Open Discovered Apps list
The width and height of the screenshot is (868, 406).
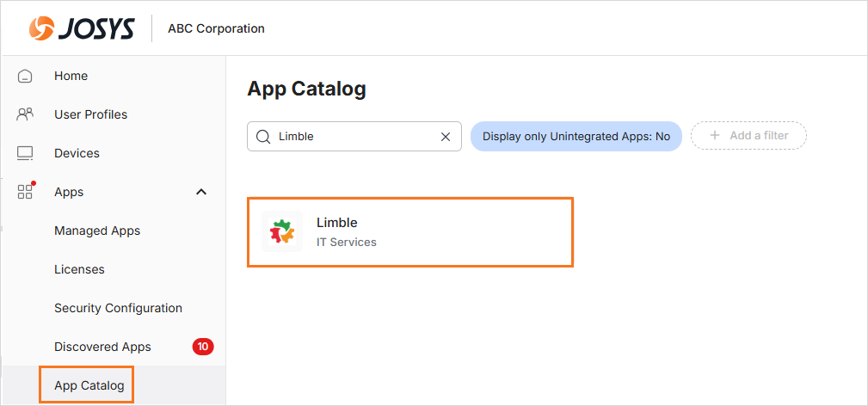click(x=102, y=347)
